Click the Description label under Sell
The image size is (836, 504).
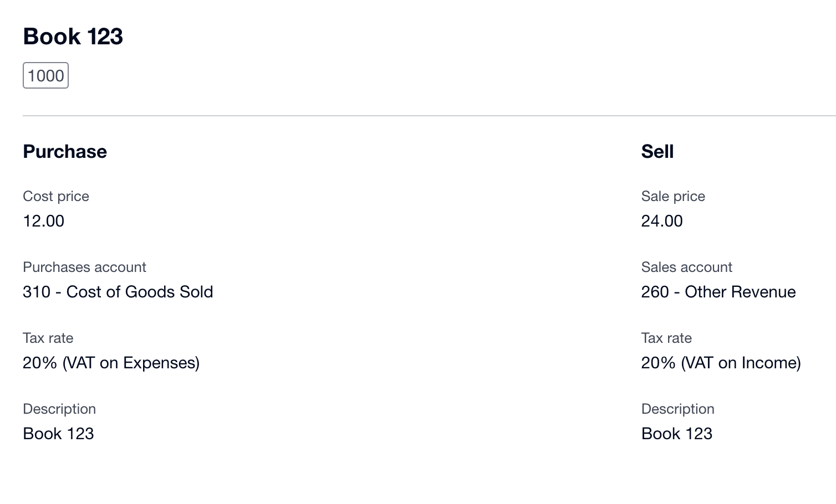click(677, 409)
